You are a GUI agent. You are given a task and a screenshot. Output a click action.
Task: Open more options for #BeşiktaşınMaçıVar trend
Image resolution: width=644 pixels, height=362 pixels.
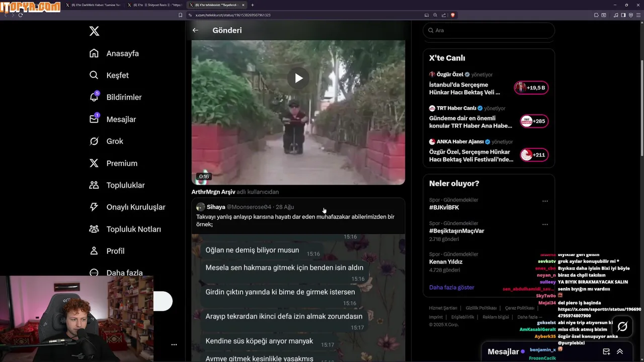tap(545, 224)
